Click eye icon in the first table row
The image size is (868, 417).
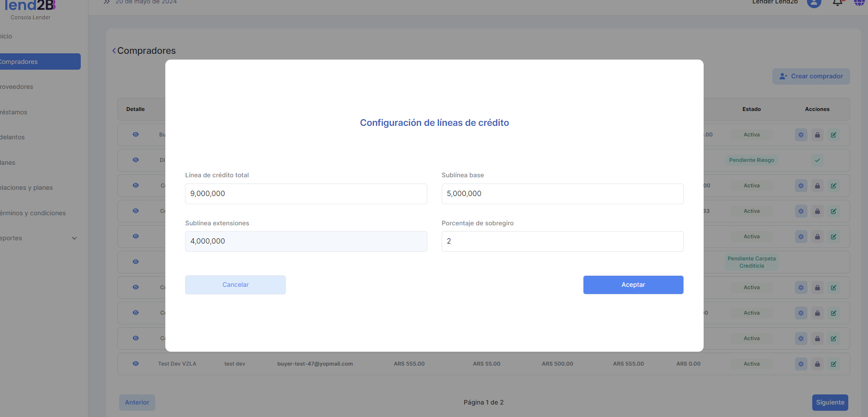[136, 135]
